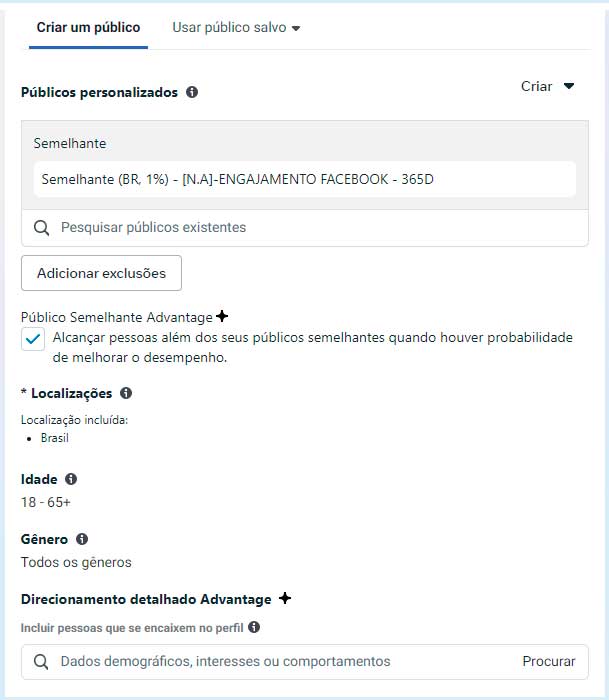
Task: Focus Pesquisar públicos existentes search field
Action: coord(305,228)
